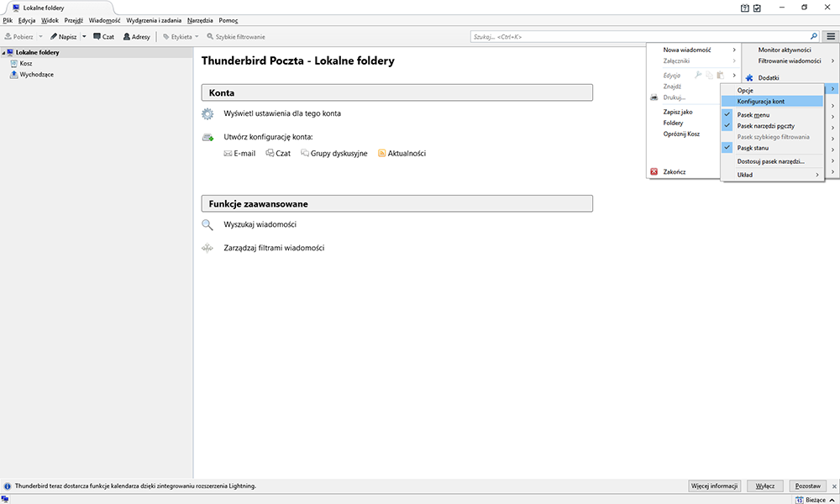
Task: Choose Zapisz jako in the app menu
Action: point(678,112)
